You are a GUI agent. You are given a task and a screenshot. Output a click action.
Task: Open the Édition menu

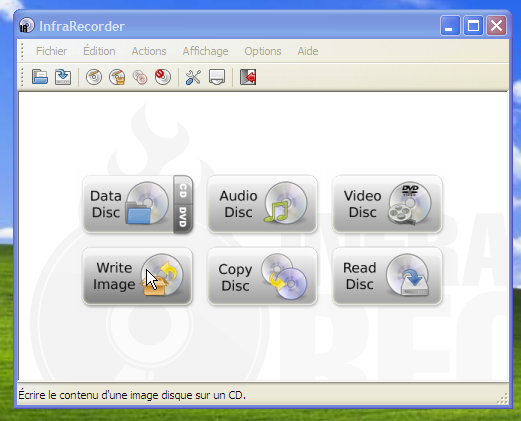99,51
